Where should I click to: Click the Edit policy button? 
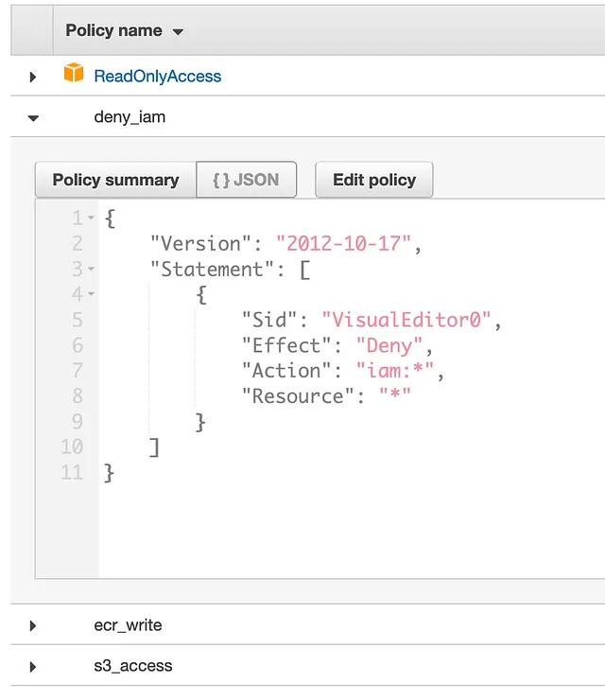(374, 180)
